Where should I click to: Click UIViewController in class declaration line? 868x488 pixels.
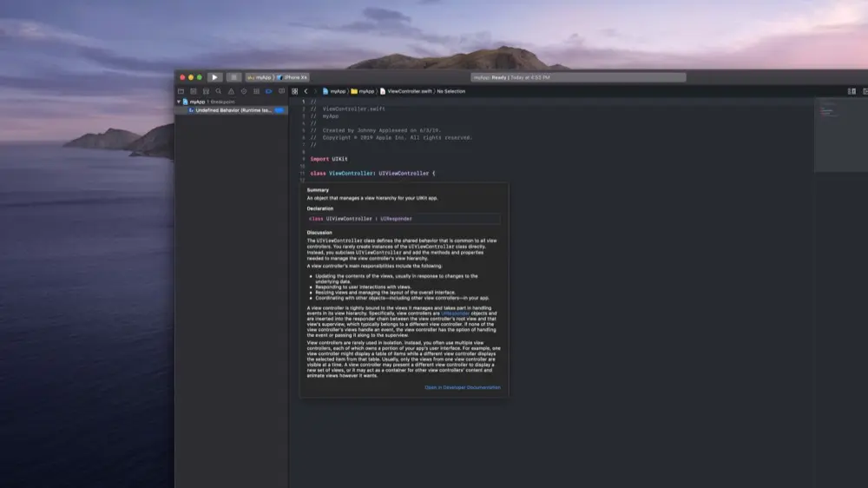404,174
